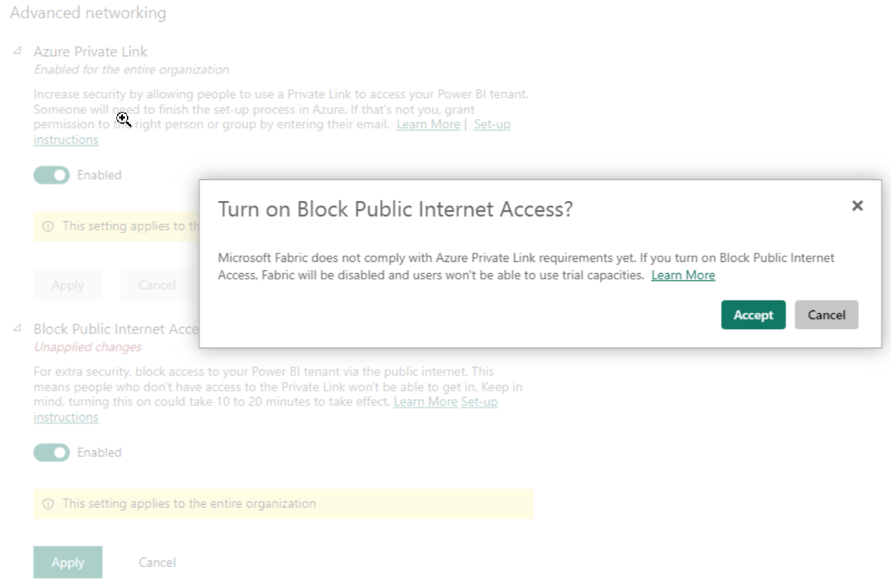This screenshot has width=891, height=588.
Task: Close the dialog with the X icon
Action: [857, 206]
